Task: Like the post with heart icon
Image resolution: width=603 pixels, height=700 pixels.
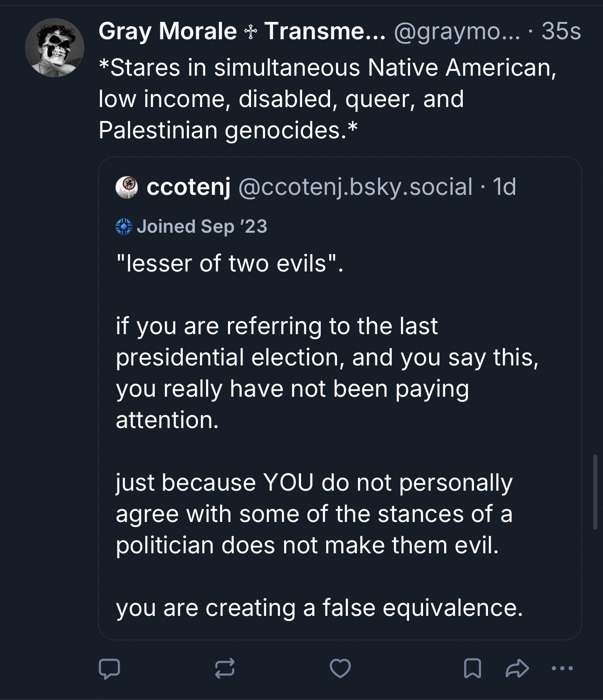Action: (340, 669)
